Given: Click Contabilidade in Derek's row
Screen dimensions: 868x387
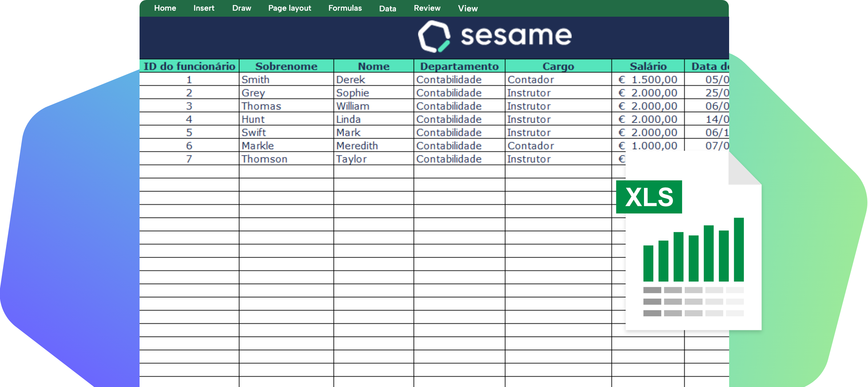Looking at the screenshot, I should point(459,79).
